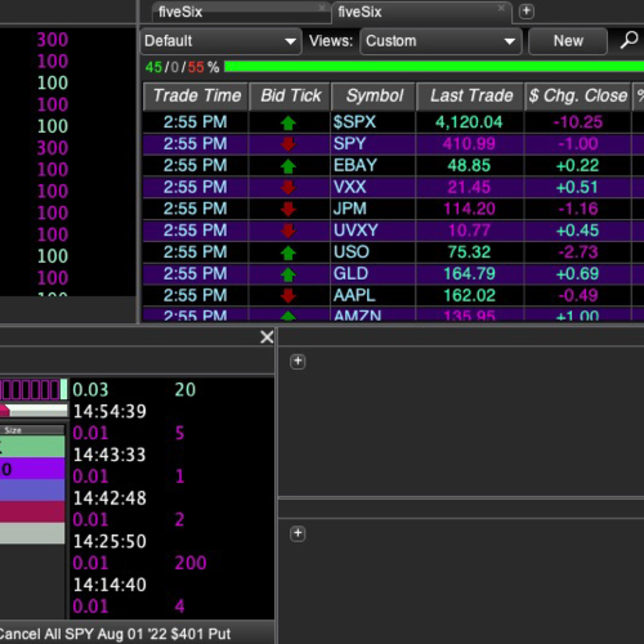Click the last trade value 162.02
The height and width of the screenshot is (644, 644).
tap(469, 296)
